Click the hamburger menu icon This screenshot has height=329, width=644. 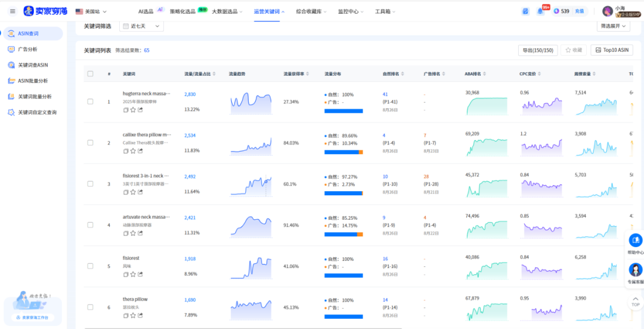[13, 11]
